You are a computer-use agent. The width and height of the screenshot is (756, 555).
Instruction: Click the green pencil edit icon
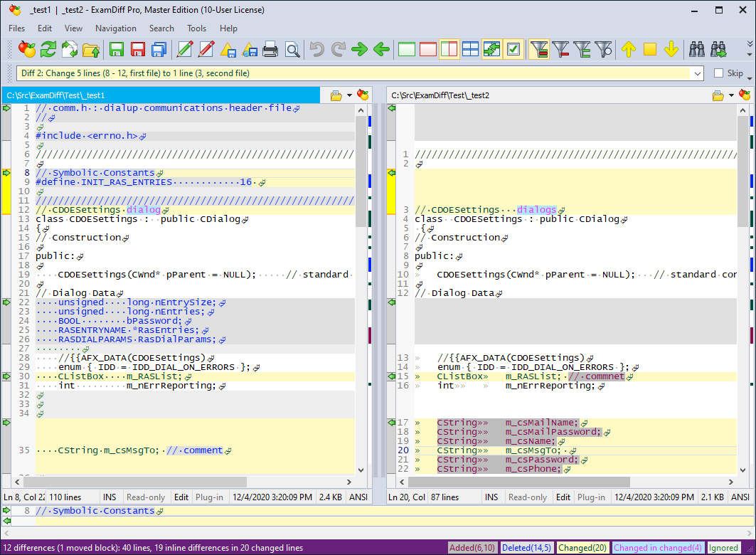(185, 49)
